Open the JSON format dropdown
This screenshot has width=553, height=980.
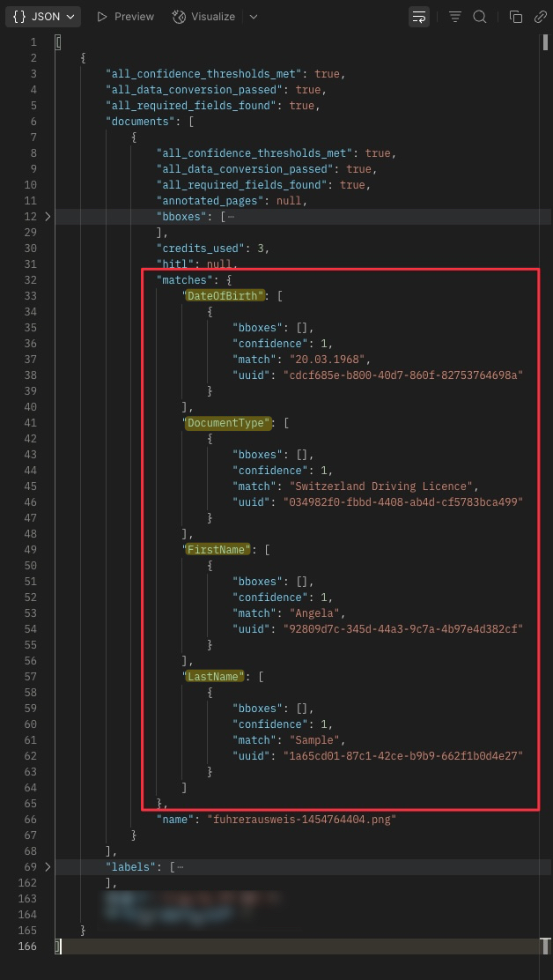point(43,17)
